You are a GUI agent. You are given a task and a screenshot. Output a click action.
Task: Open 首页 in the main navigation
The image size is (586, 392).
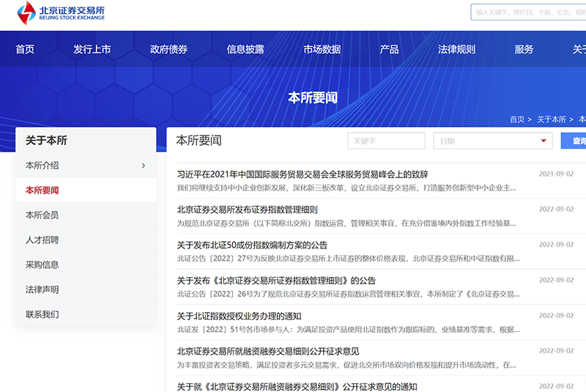tap(25, 49)
